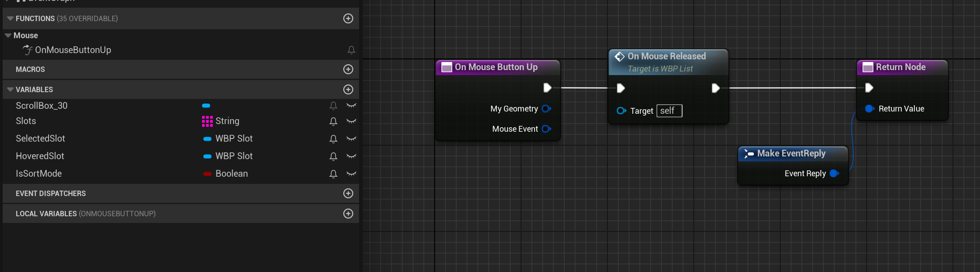Click Return Node exec input pin

[869, 88]
